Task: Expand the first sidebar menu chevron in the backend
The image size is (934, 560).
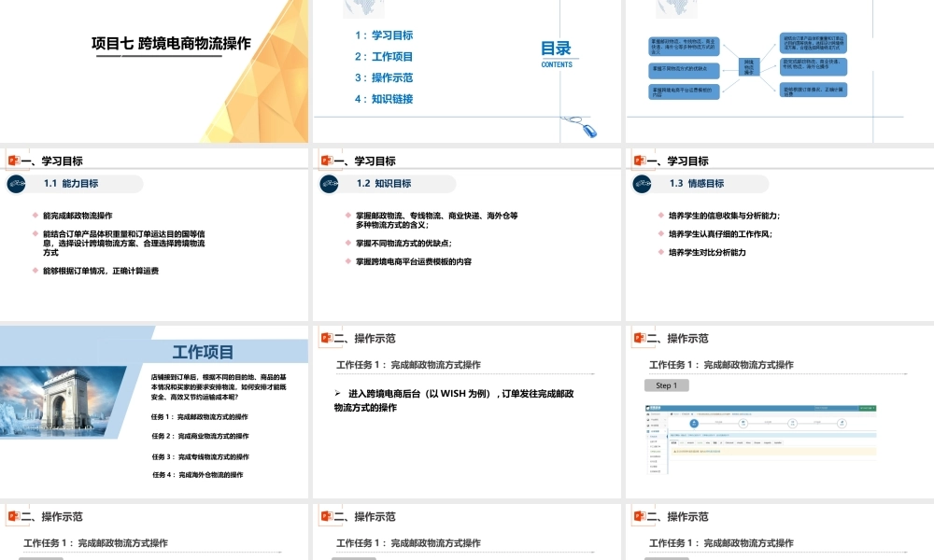Action: 665,419
